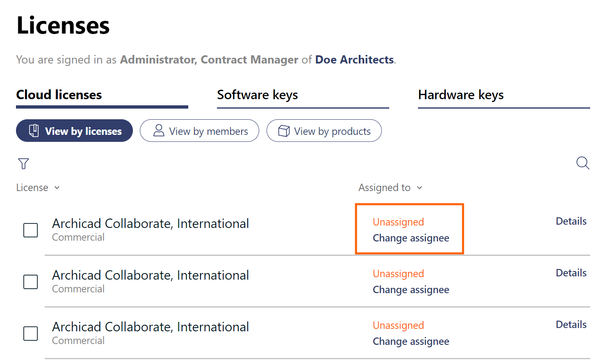Click the Licenses page heading
This screenshot has height=362, width=600.
pos(63,26)
